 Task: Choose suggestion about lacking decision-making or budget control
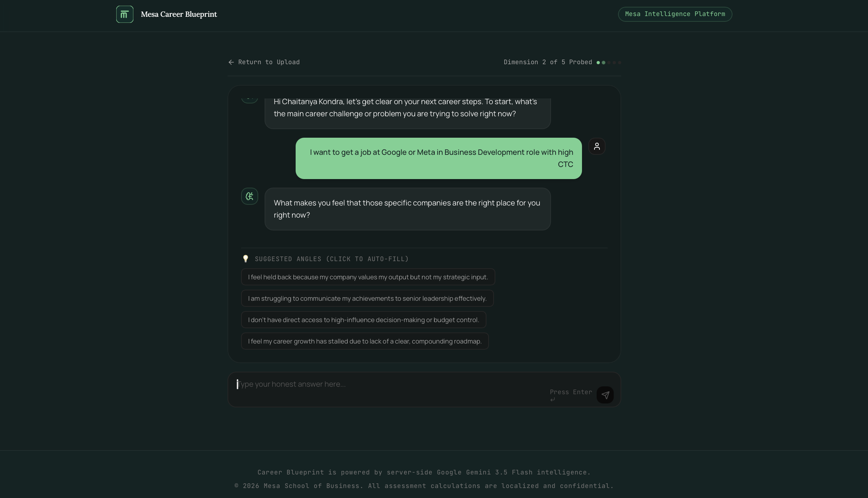(x=363, y=320)
